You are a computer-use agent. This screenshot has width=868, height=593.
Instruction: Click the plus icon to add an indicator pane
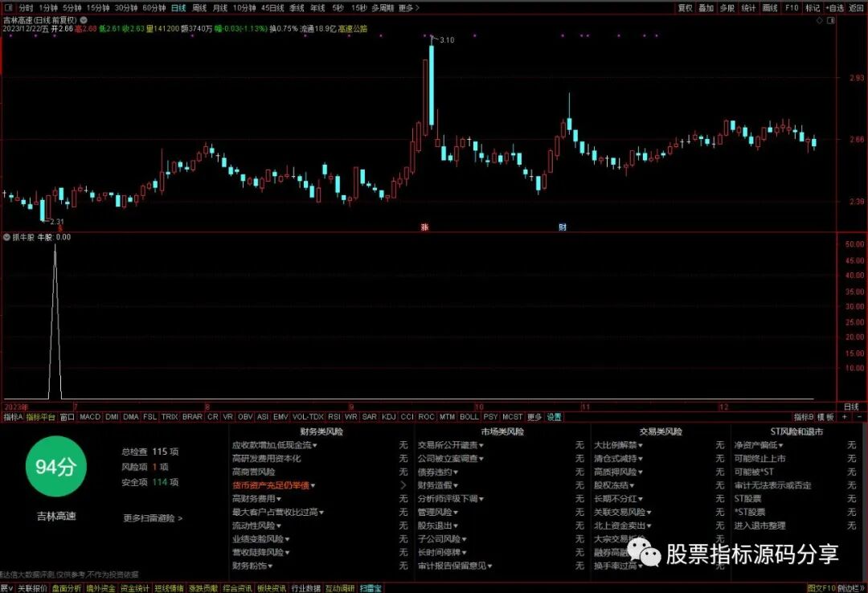845,417
